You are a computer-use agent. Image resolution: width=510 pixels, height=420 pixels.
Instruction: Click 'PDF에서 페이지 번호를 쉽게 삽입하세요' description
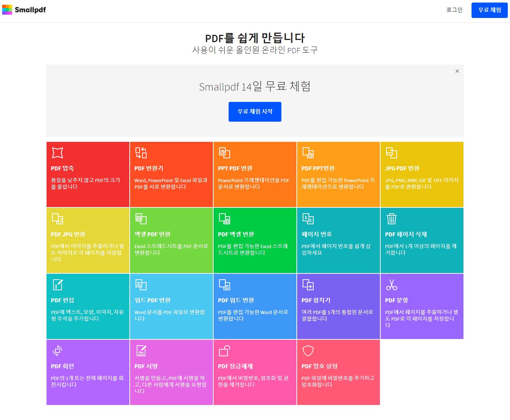click(x=336, y=249)
